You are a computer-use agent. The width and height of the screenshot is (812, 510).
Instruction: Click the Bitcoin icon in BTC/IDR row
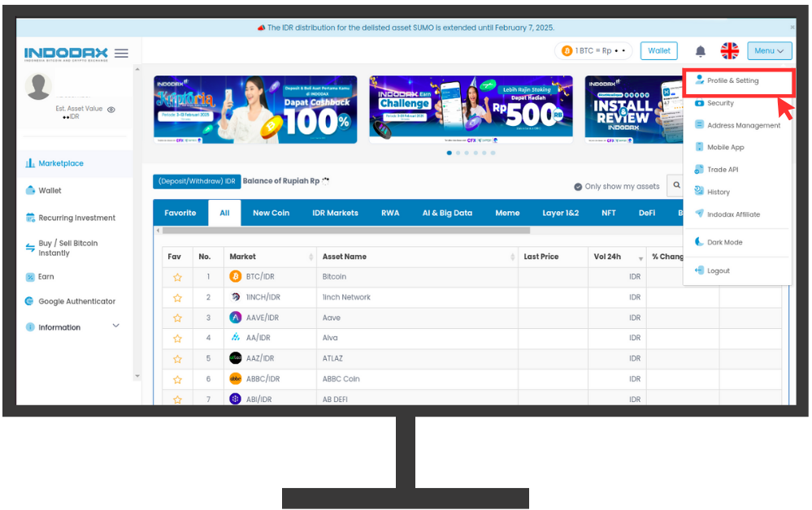236,277
